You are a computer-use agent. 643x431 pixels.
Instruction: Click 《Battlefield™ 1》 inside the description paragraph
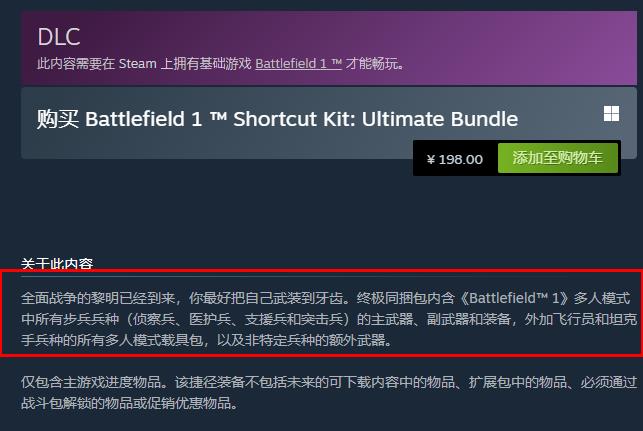[x=514, y=298]
